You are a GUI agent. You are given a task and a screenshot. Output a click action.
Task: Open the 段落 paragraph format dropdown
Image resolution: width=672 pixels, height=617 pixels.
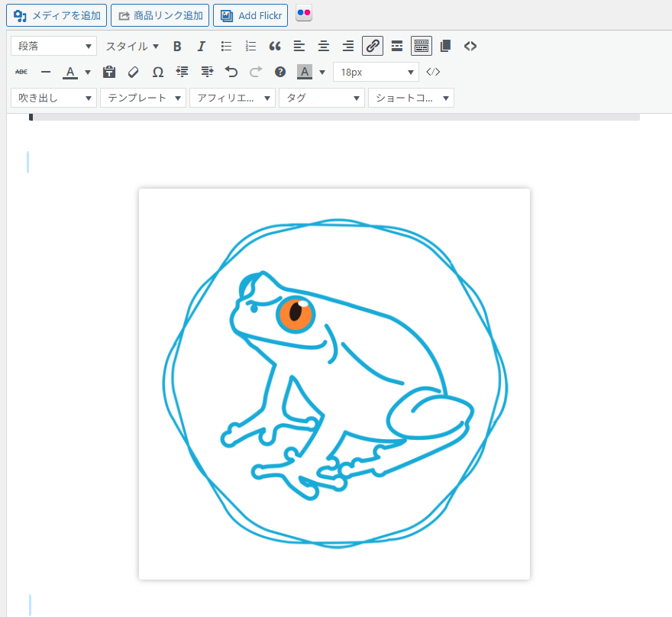tap(53, 47)
